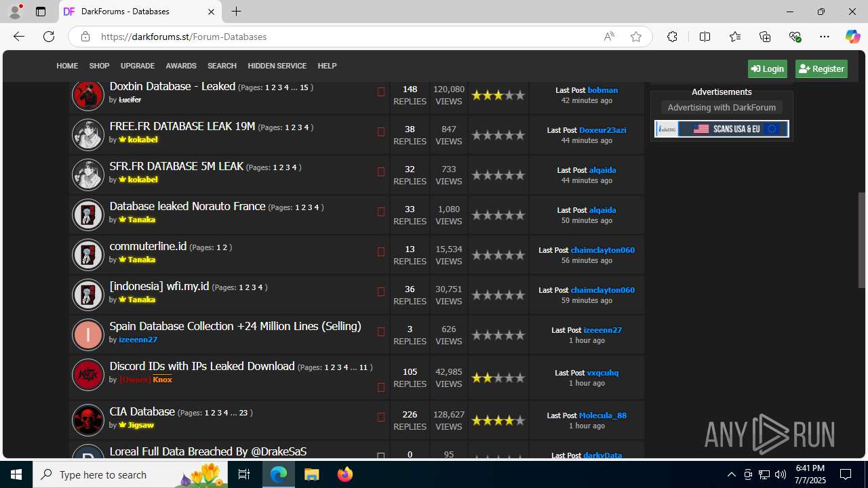Show hidden system tray icons
868x488 pixels.
(x=731, y=474)
